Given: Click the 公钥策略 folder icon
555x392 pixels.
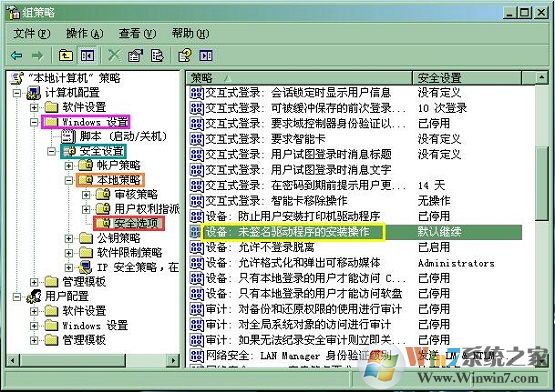Looking at the screenshot, I should tap(85, 238).
